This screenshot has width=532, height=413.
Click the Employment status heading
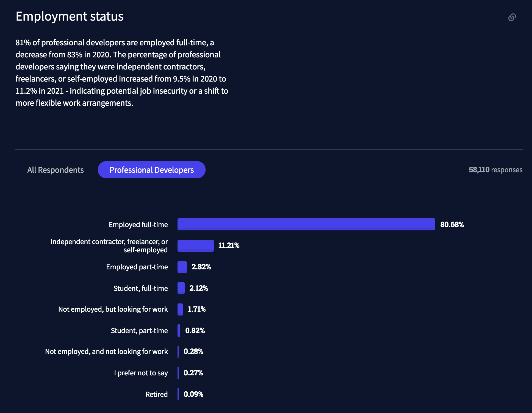coord(70,16)
